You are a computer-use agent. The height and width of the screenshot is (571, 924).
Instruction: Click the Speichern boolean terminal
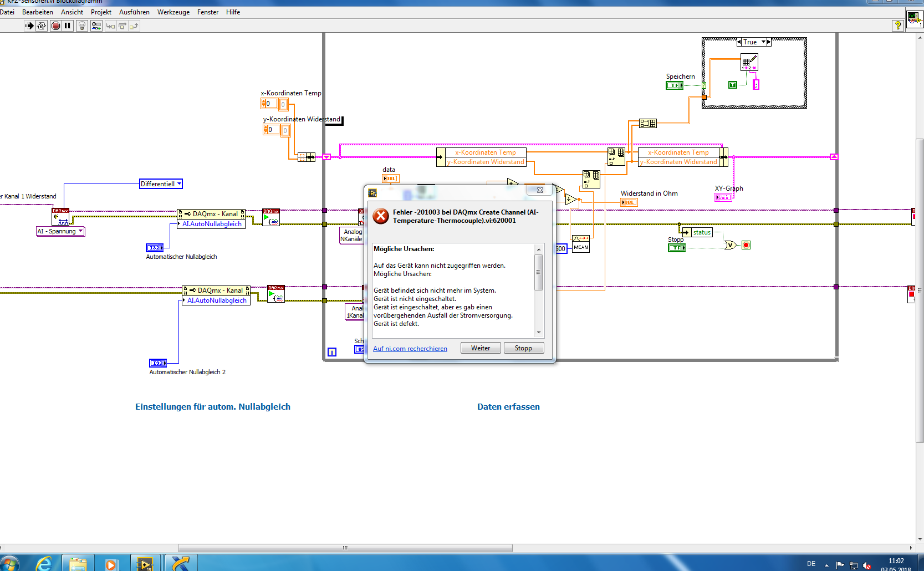675,85
